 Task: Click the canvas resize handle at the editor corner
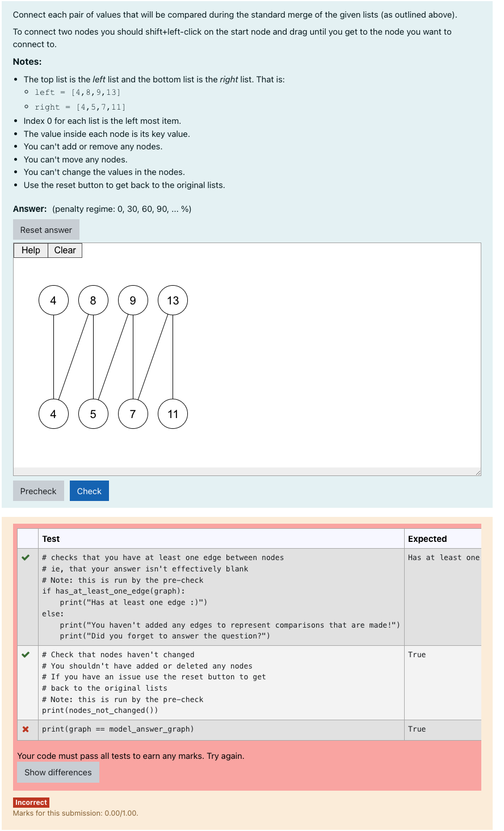pyautogui.click(x=478, y=471)
